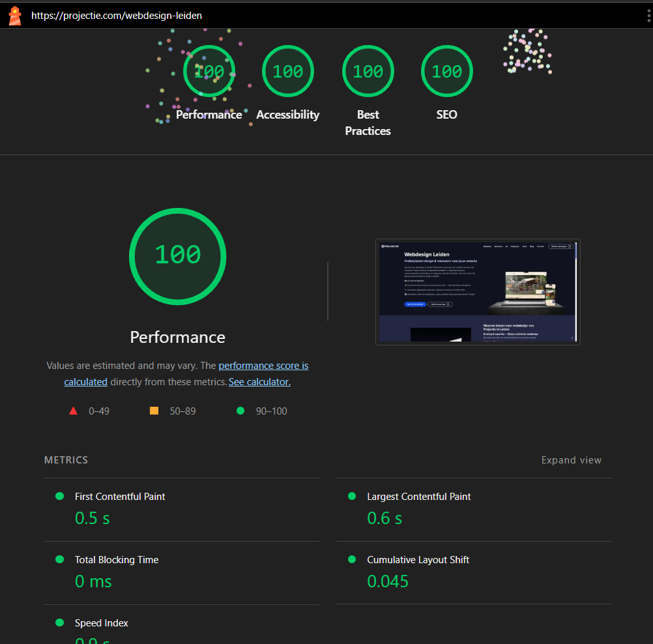Jump to Accessibility score gauge
Screen dimensions: 653x644
tap(287, 72)
